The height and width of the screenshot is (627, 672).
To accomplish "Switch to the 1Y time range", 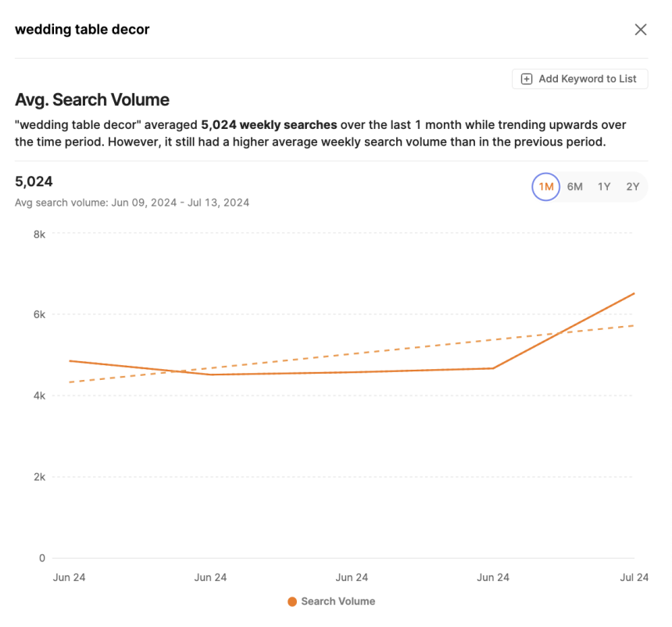I will [x=604, y=187].
